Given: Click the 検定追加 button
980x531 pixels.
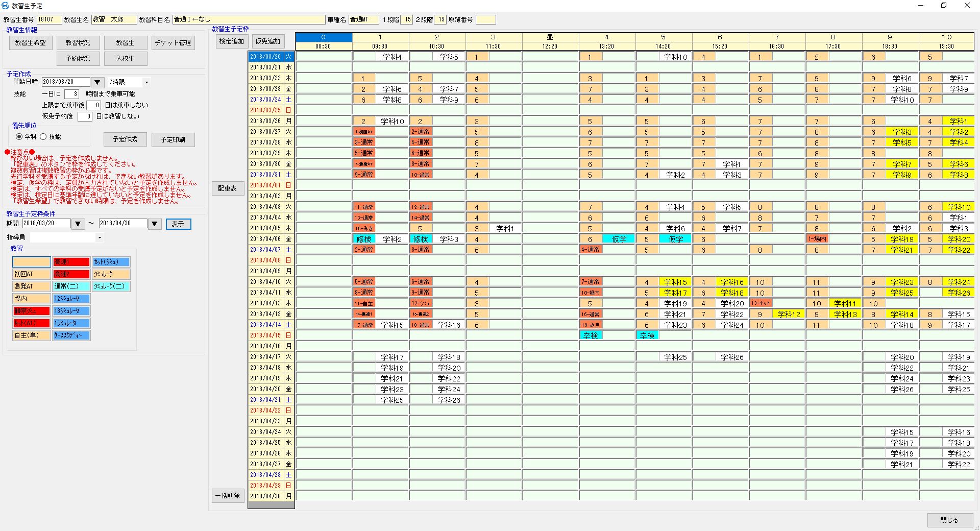Looking at the screenshot, I should [232, 41].
